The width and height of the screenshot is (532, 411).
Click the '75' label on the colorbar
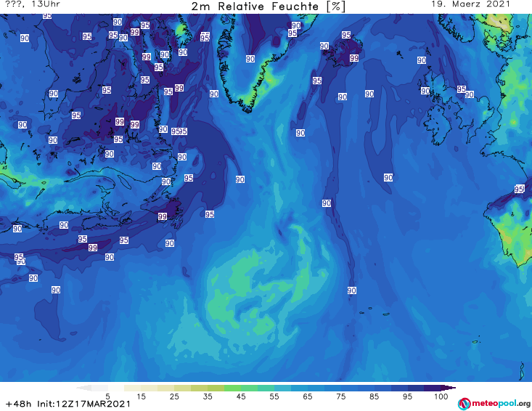(x=340, y=396)
